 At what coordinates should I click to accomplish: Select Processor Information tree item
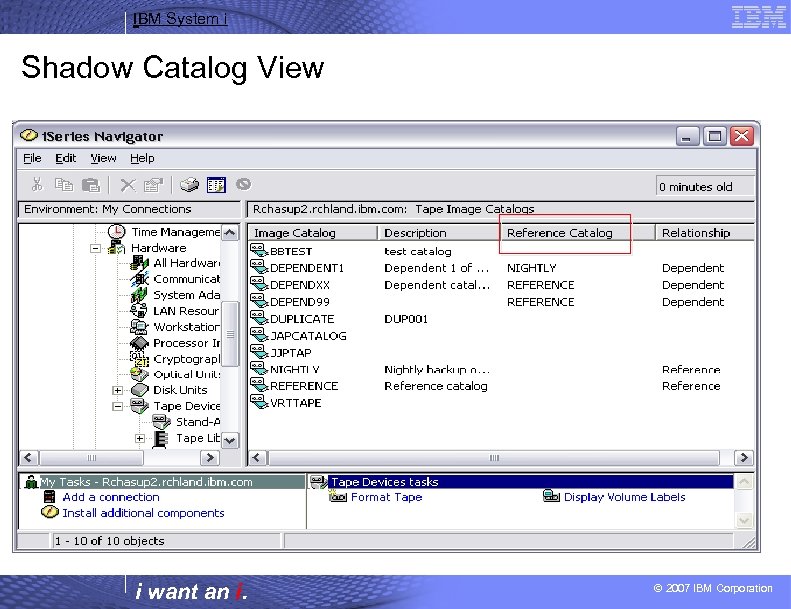pyautogui.click(x=187, y=343)
